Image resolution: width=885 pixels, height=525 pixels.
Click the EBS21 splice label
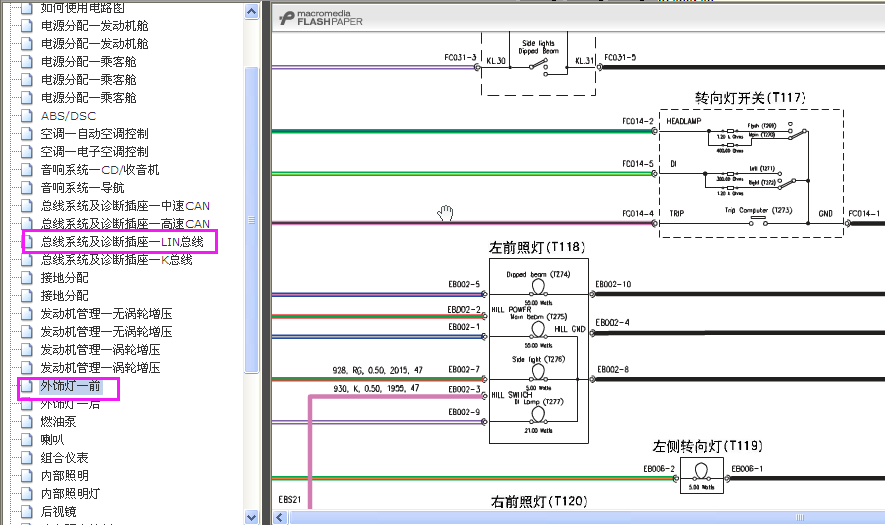(290, 500)
